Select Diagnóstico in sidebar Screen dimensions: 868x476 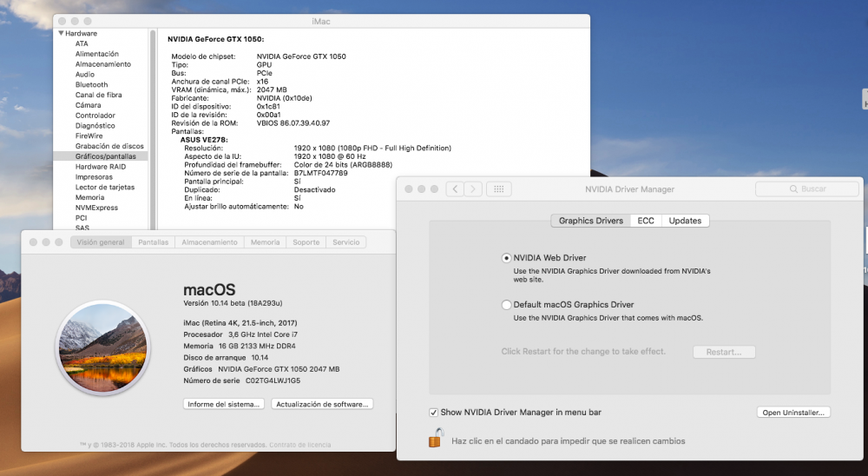click(x=95, y=126)
